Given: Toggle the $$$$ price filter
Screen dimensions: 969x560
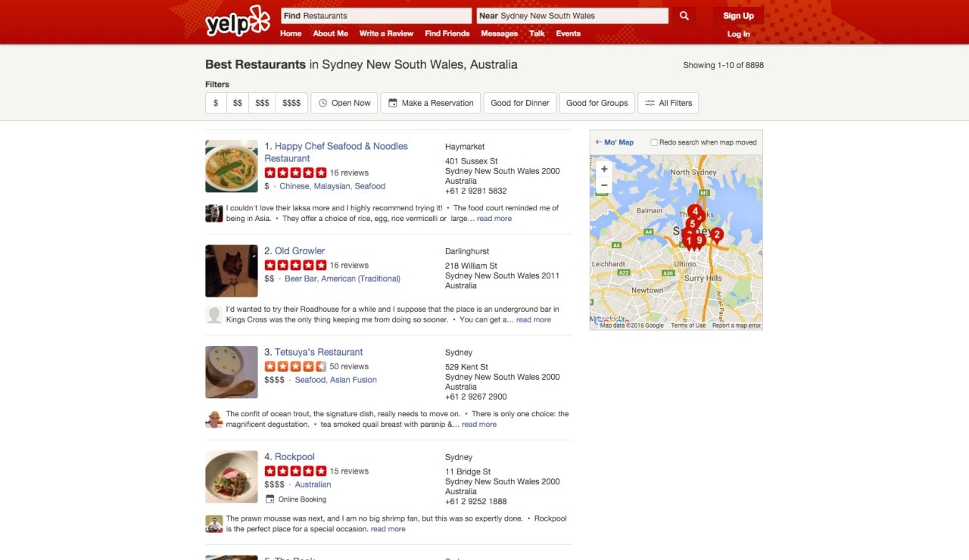Looking at the screenshot, I should coord(291,103).
